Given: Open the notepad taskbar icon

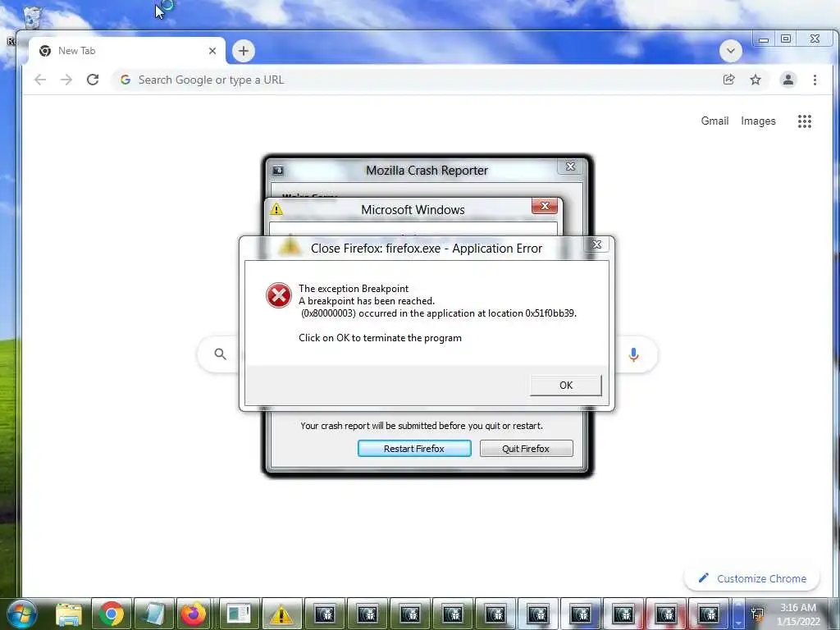Looking at the screenshot, I should click(154, 614).
